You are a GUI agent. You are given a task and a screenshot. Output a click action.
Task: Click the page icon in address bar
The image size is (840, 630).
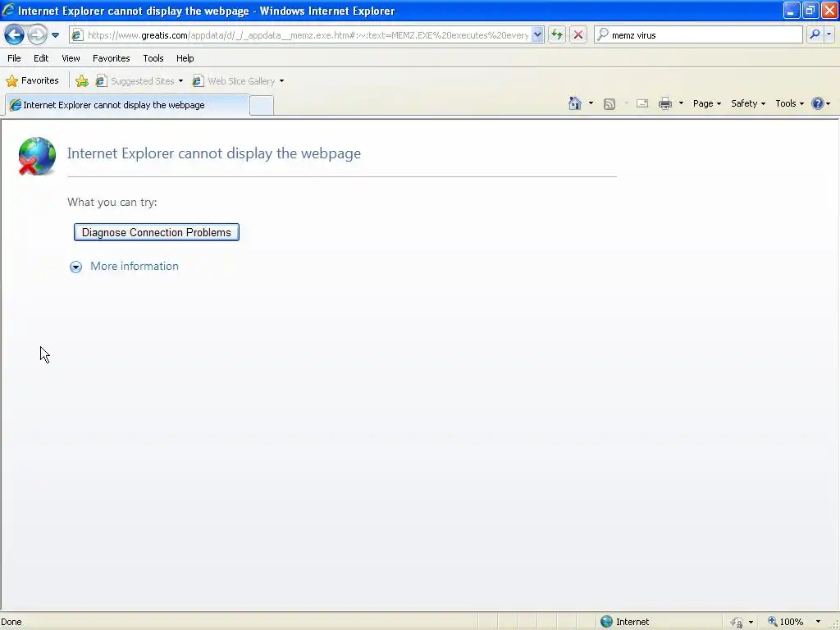point(77,35)
